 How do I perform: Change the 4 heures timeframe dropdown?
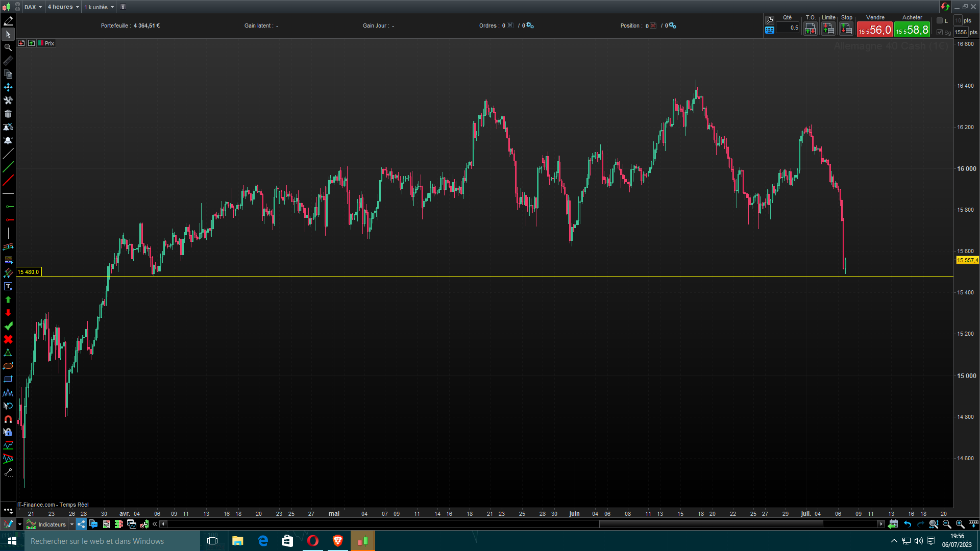point(63,7)
